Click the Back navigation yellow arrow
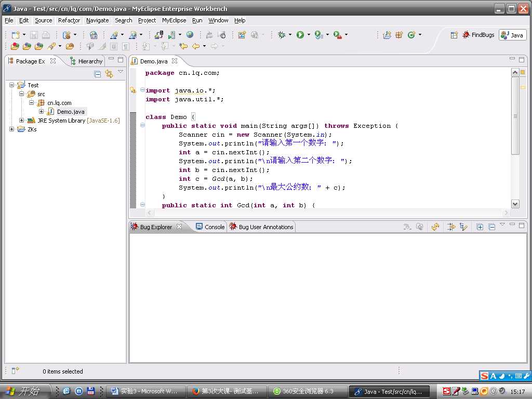This screenshot has height=399, width=532. point(196,46)
